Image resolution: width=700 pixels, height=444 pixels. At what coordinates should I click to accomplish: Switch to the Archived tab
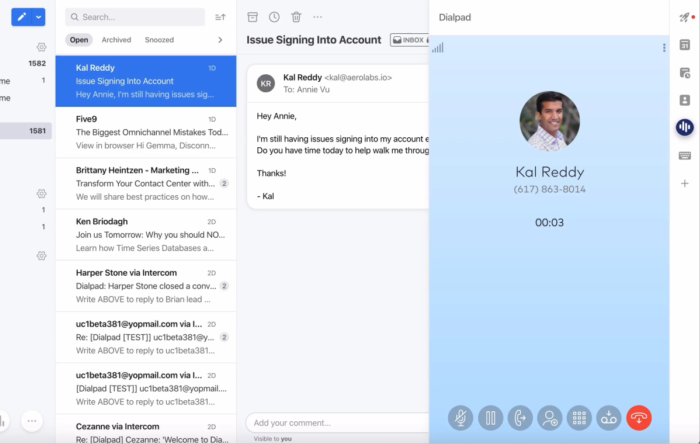coord(117,40)
